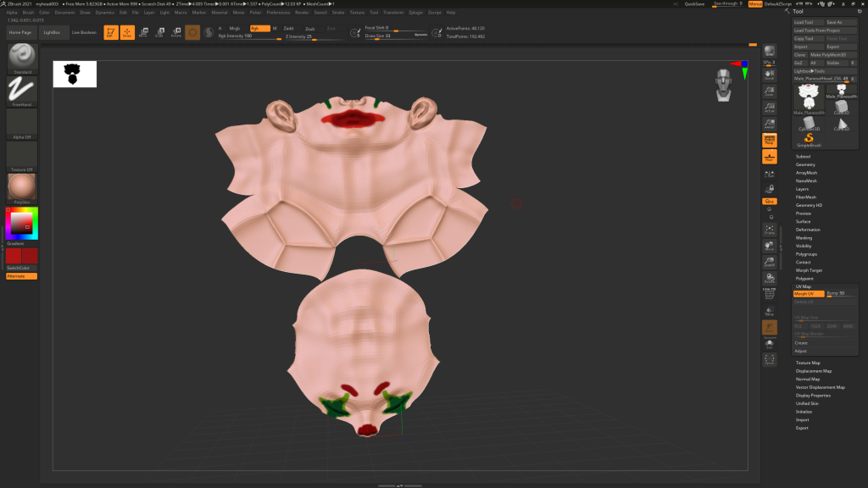Activate Edit mode button
Screen dimensions: 868x488
[x=111, y=33]
